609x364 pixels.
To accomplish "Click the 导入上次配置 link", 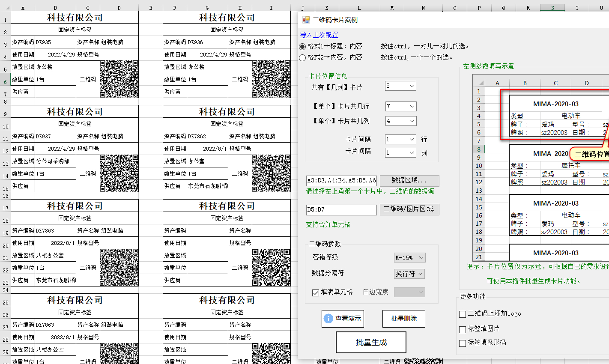I will (319, 35).
